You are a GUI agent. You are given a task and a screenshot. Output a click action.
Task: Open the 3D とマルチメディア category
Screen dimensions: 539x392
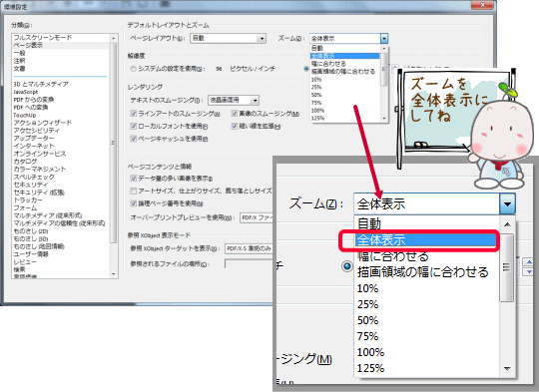pyautogui.click(x=41, y=84)
